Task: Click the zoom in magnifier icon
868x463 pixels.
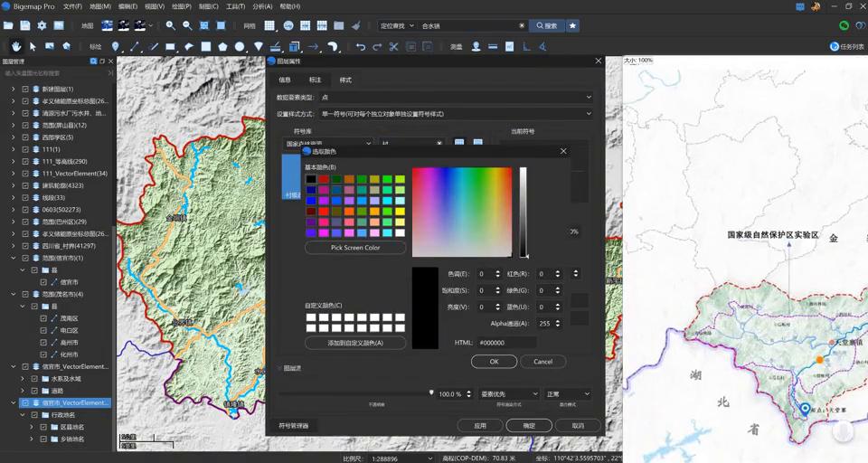Action: [170, 25]
